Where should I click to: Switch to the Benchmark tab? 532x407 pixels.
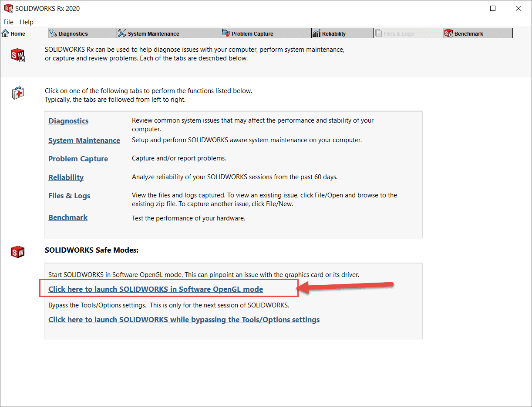(x=478, y=33)
